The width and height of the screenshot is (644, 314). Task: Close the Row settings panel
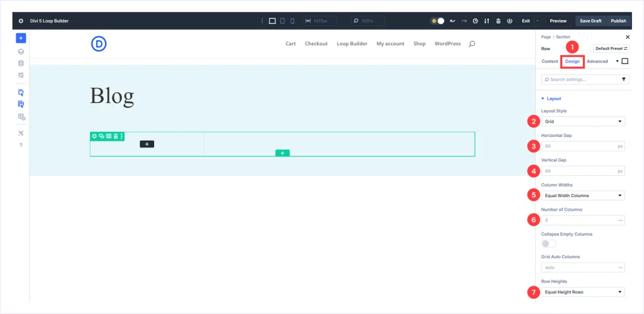pyautogui.click(x=627, y=37)
